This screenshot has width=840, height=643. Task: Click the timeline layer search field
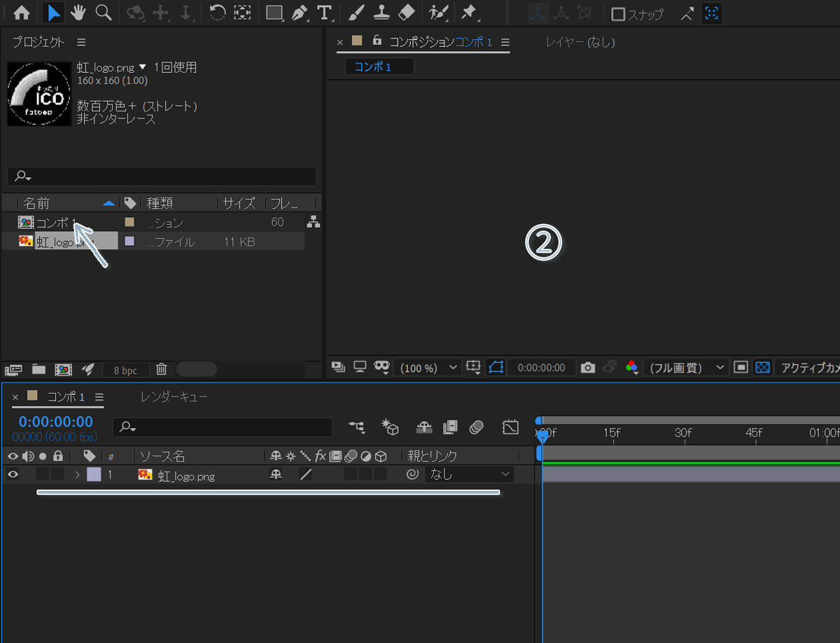pyautogui.click(x=223, y=427)
